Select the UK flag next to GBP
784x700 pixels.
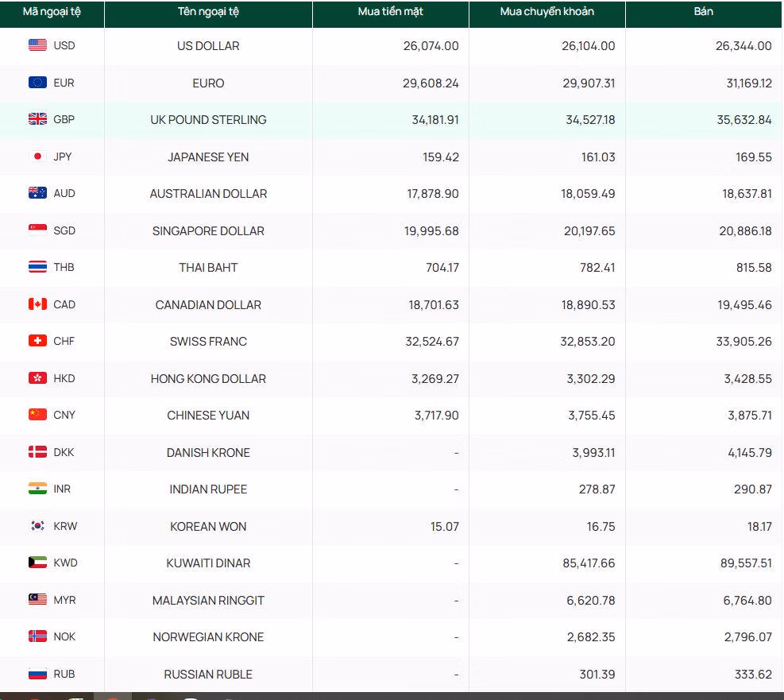[37, 119]
